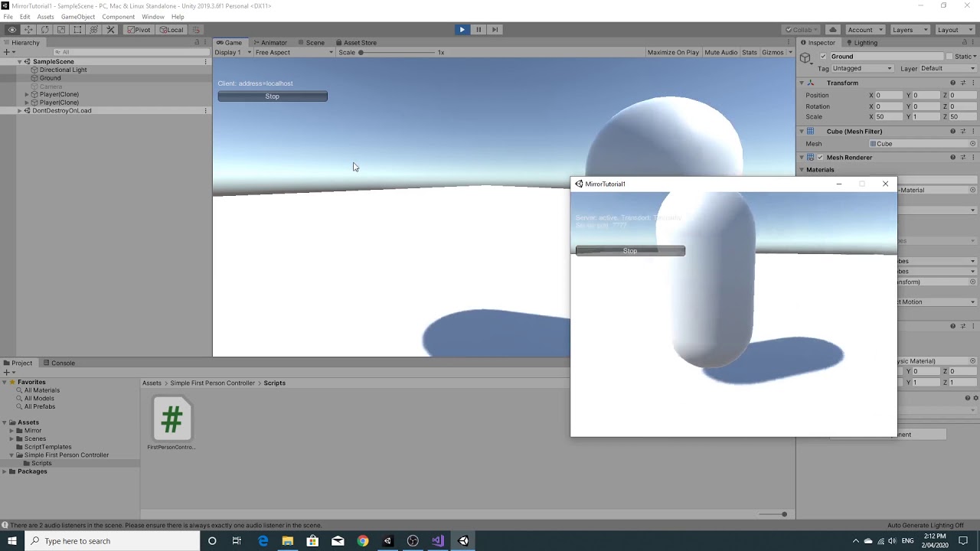Image resolution: width=980 pixels, height=551 pixels.
Task: Click the Step frame button
Action: pos(495,30)
